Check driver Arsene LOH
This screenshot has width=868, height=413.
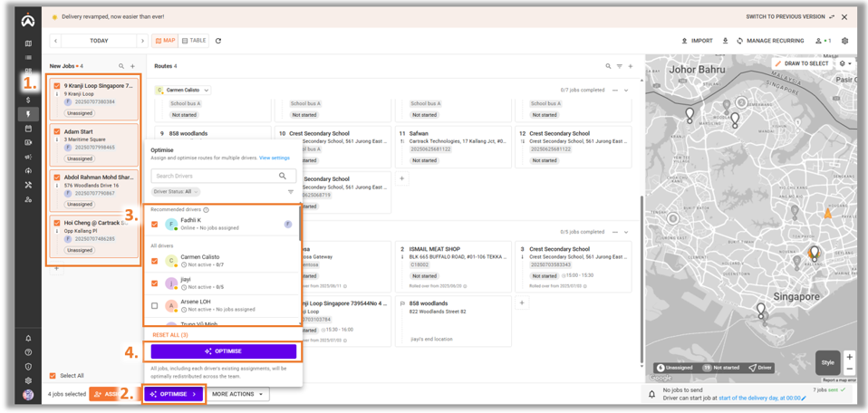154,305
